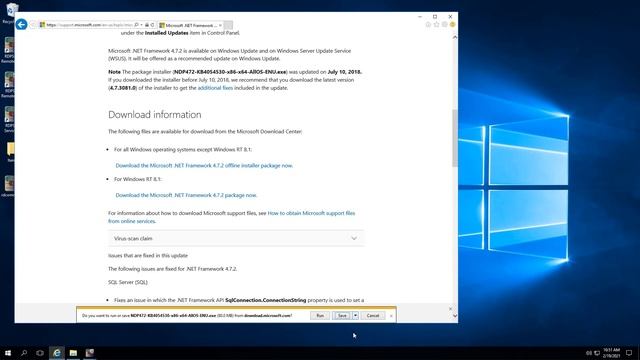Click the text 'SQL Server (SQL)'
Viewport: 640px width, 360px height.
128,282
